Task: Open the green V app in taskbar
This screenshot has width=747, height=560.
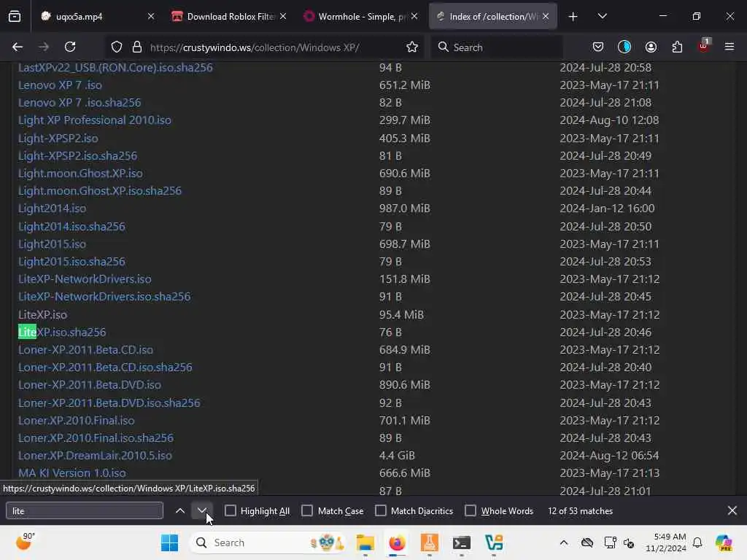Action: [x=494, y=542]
